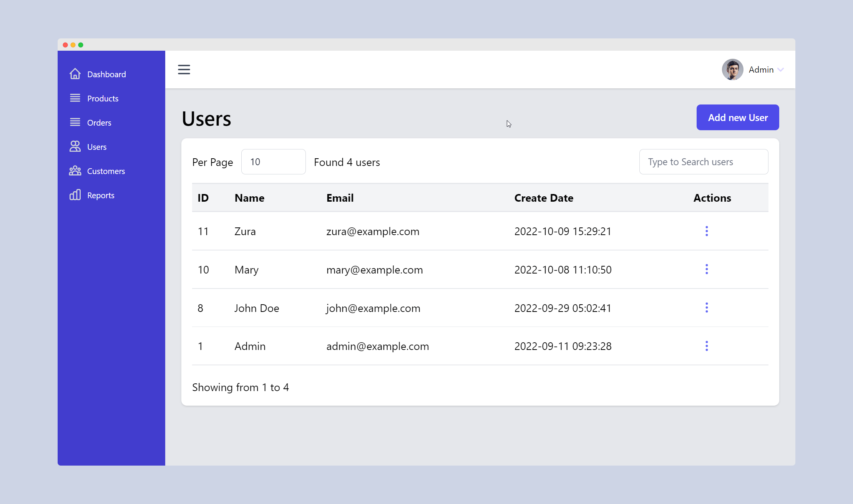Open actions menu for John Doe row
The image size is (853, 504).
(x=707, y=308)
